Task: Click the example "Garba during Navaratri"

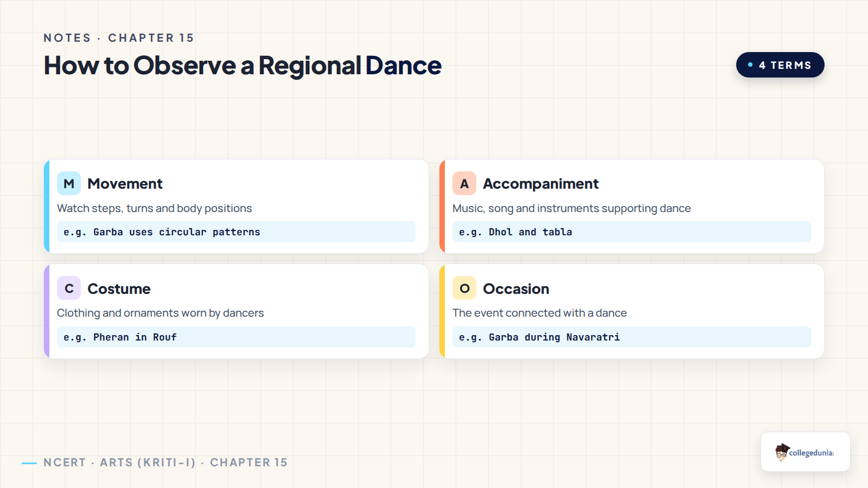Action: 631,337
